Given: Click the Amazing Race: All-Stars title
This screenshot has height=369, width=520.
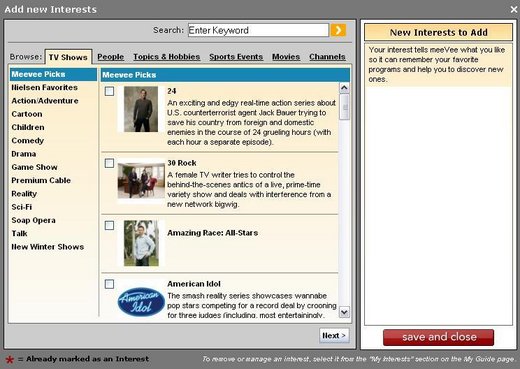Looking at the screenshot, I should click(x=213, y=233).
